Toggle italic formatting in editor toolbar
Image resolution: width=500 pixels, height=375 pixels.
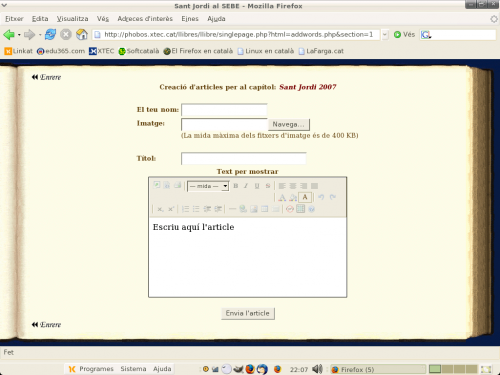coord(246,186)
